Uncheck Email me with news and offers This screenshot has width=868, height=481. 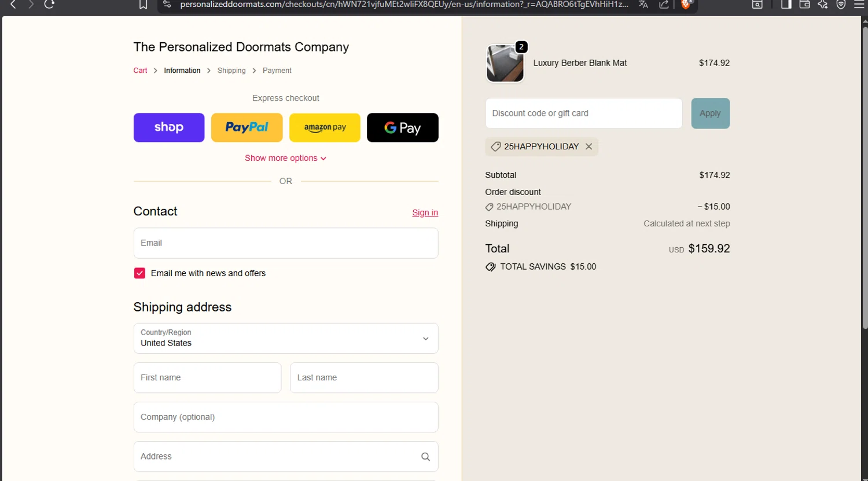tap(139, 273)
